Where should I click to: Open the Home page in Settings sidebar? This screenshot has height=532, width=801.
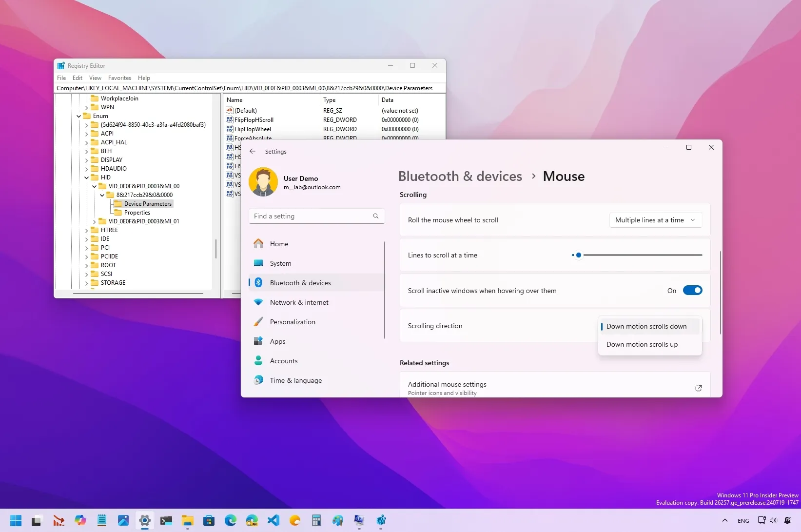(x=279, y=244)
